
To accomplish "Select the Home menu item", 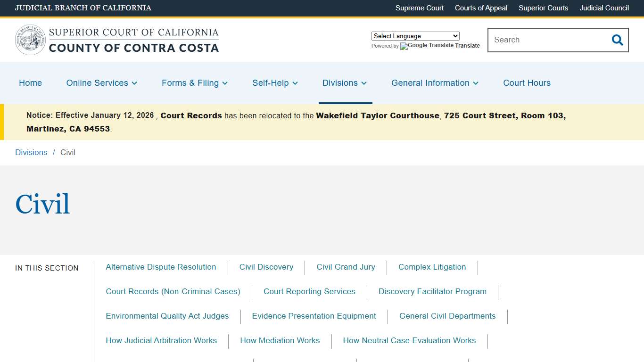I will tap(30, 83).
